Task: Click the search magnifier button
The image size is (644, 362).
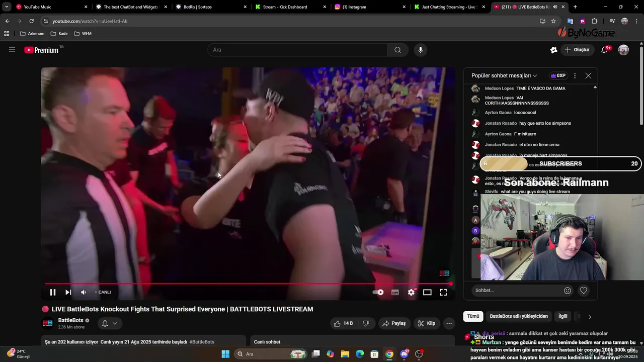Action: pyautogui.click(x=397, y=50)
